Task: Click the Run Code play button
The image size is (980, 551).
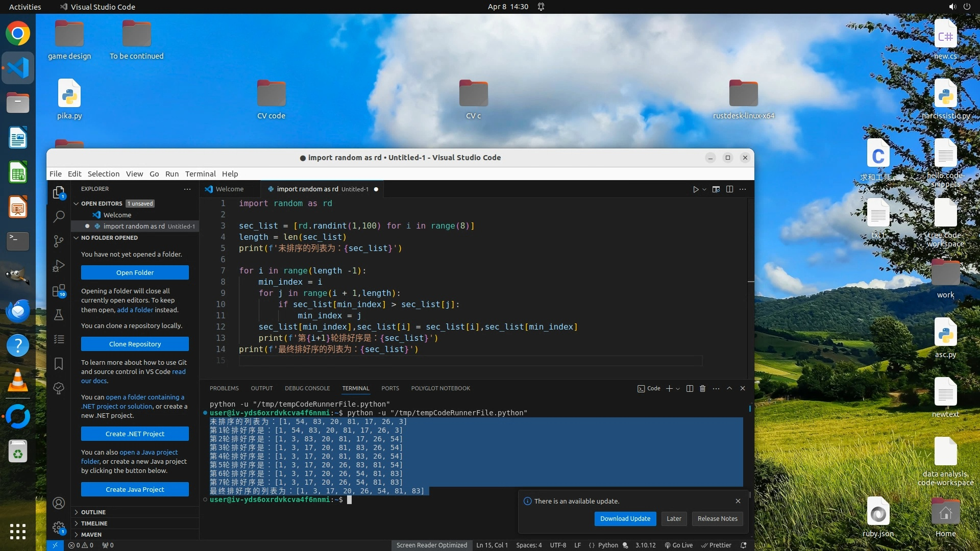Action: click(695, 189)
